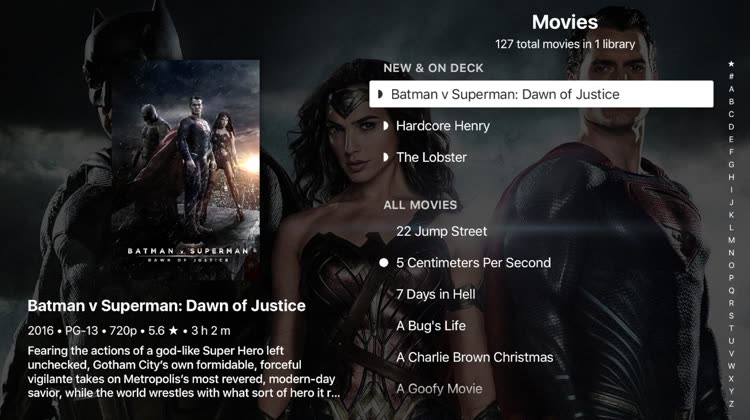Image resolution: width=750 pixels, height=420 pixels.
Task: Jump to letter A in the alphabet index
Action: click(731, 89)
